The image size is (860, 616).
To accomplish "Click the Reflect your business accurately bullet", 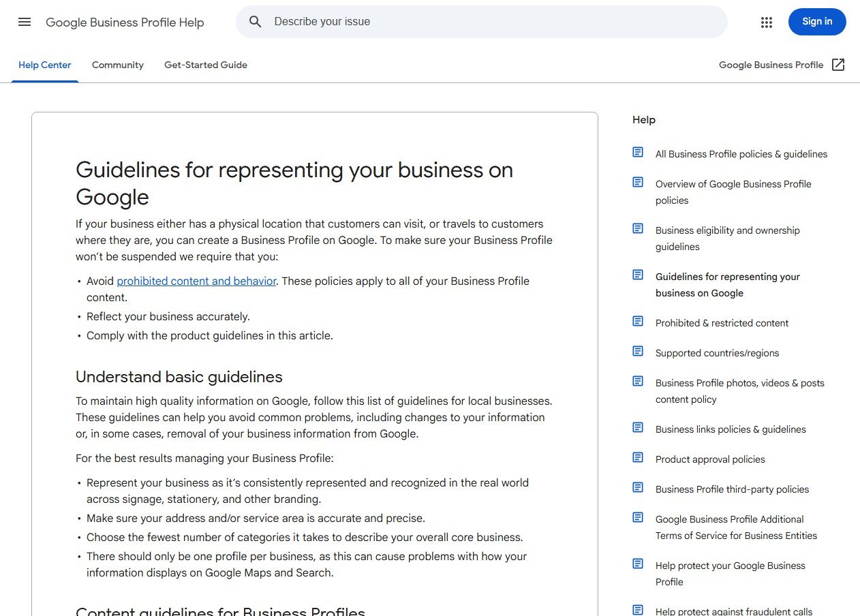I will 168,316.
